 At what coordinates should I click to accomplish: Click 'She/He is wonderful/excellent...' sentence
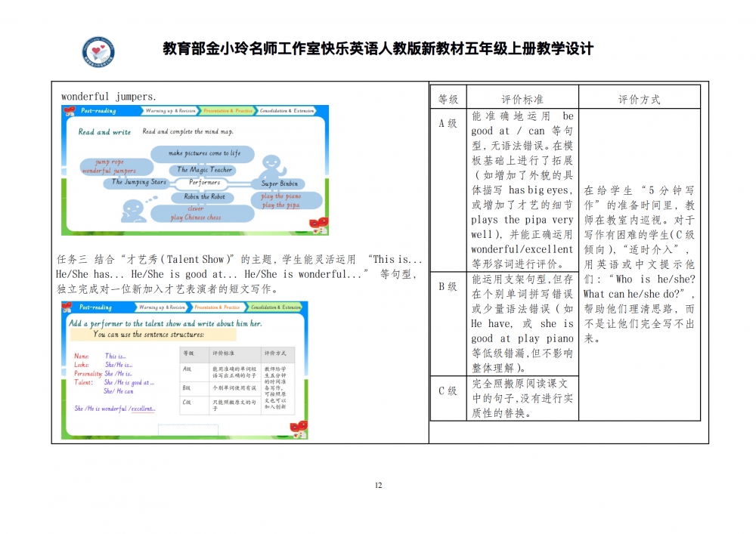point(115,409)
